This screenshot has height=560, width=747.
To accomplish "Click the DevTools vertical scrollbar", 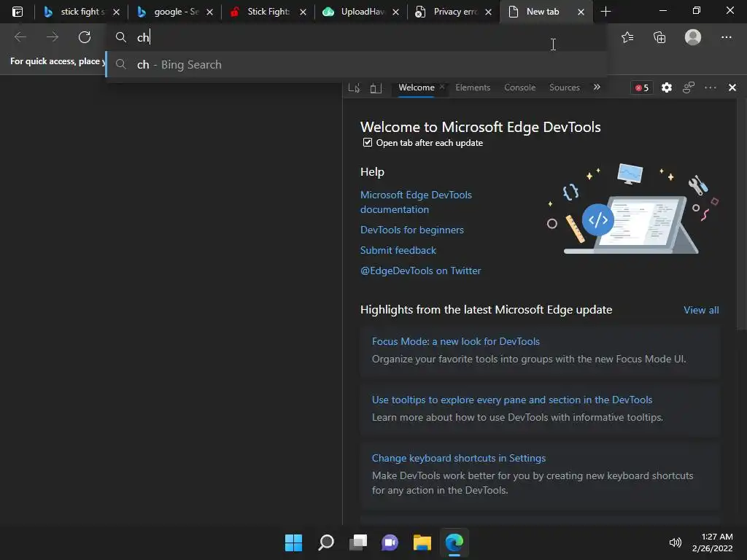I will (x=742, y=214).
